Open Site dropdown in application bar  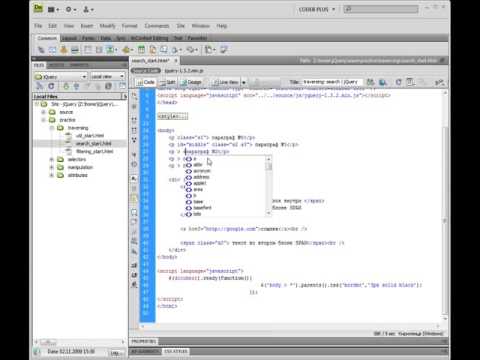pos(88,9)
